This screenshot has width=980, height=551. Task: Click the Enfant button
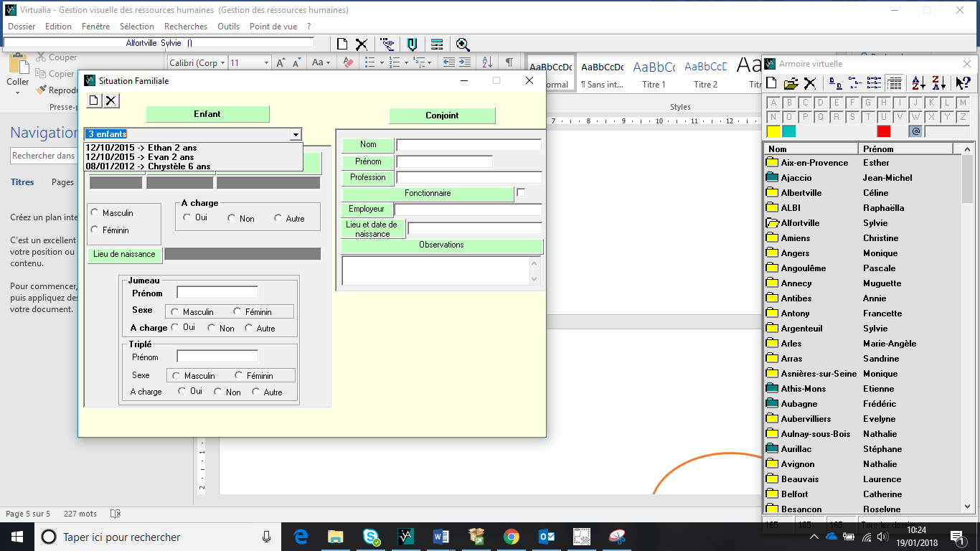click(x=207, y=114)
